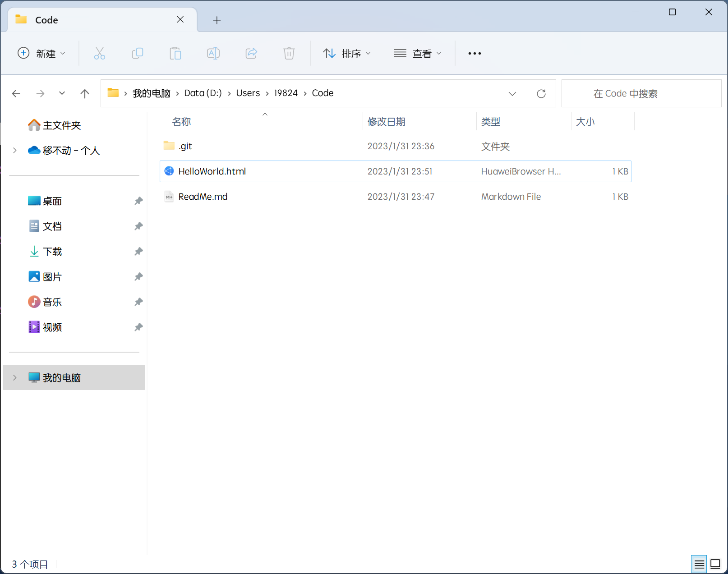Open 音乐 in the sidebar
Image resolution: width=728 pixels, height=574 pixels.
(x=52, y=302)
